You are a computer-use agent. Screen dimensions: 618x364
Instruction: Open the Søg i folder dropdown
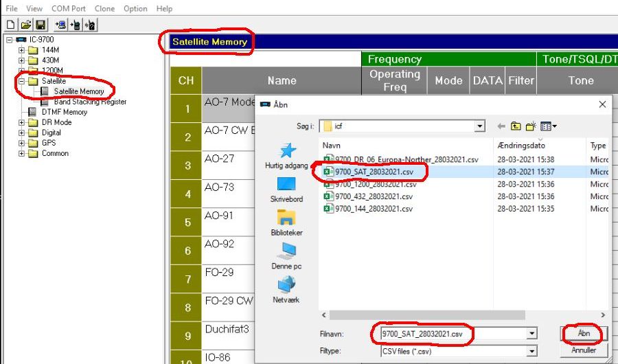480,126
